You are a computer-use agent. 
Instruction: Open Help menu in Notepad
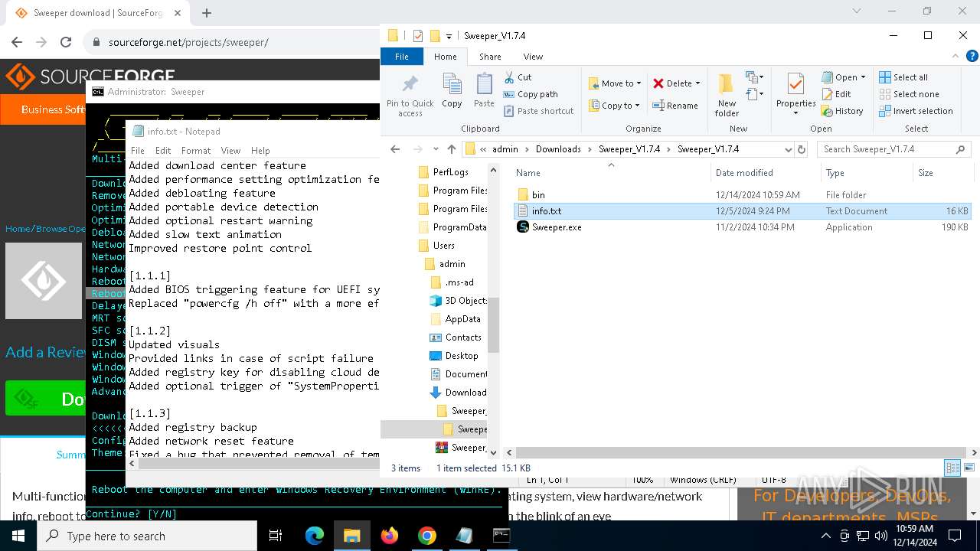(x=260, y=151)
